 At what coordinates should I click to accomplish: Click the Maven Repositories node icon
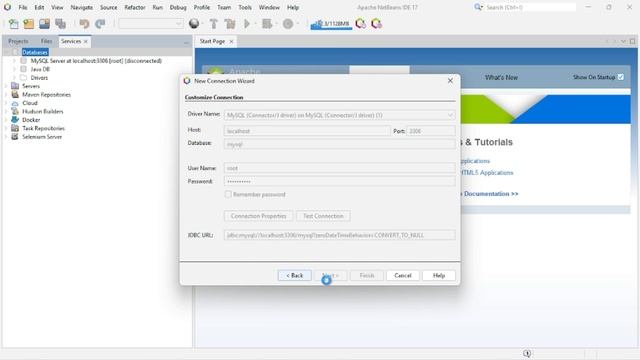click(15, 94)
